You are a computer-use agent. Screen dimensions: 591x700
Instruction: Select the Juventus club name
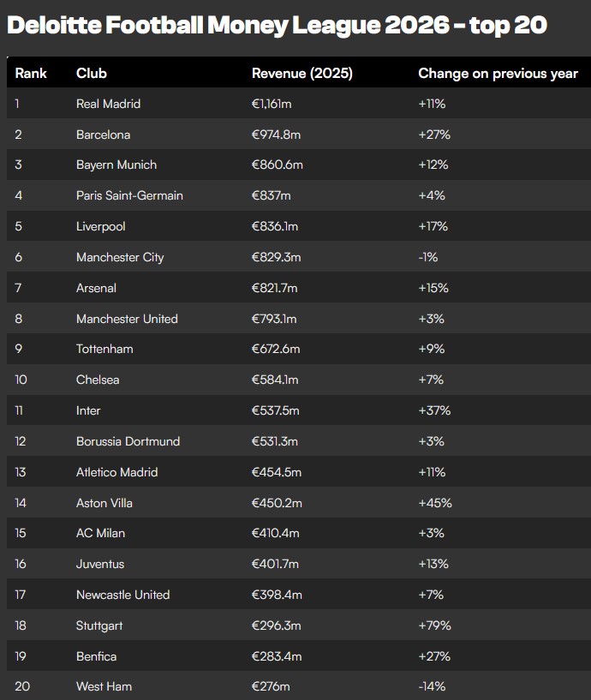100,564
